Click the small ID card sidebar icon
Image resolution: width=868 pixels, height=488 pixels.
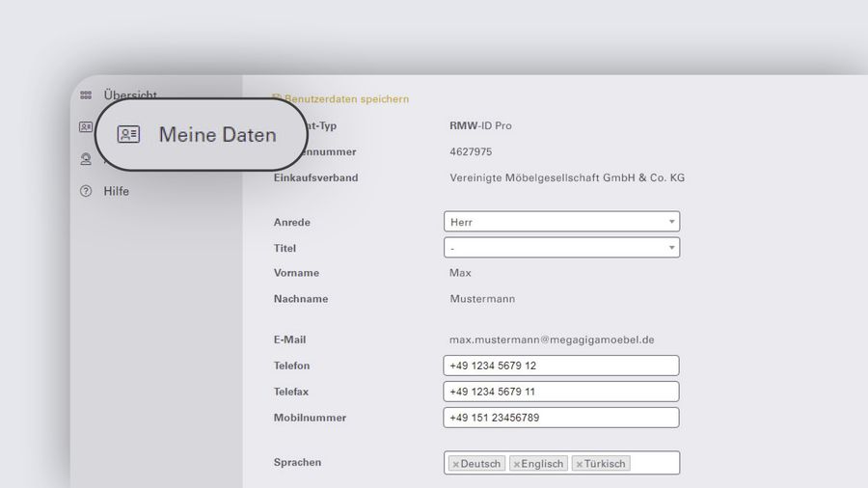tap(86, 127)
